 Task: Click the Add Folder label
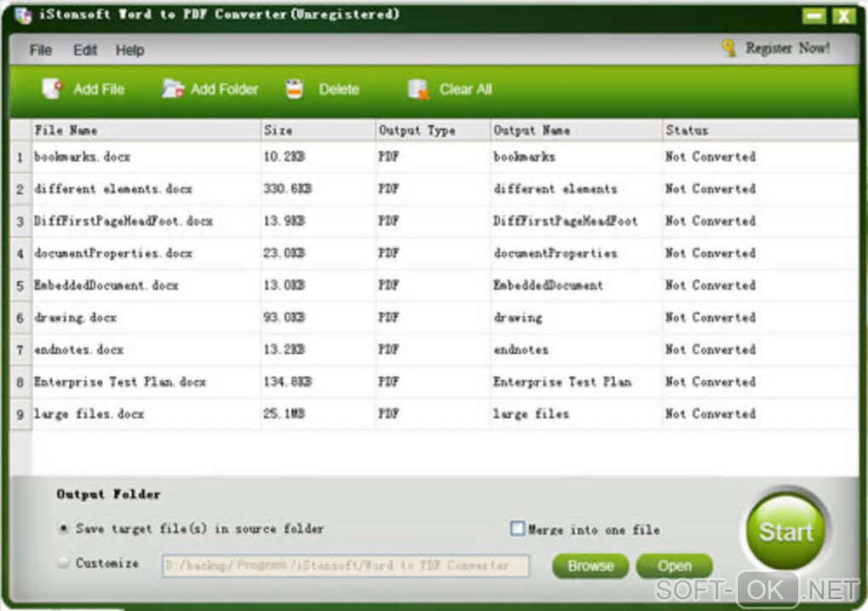coord(224,89)
